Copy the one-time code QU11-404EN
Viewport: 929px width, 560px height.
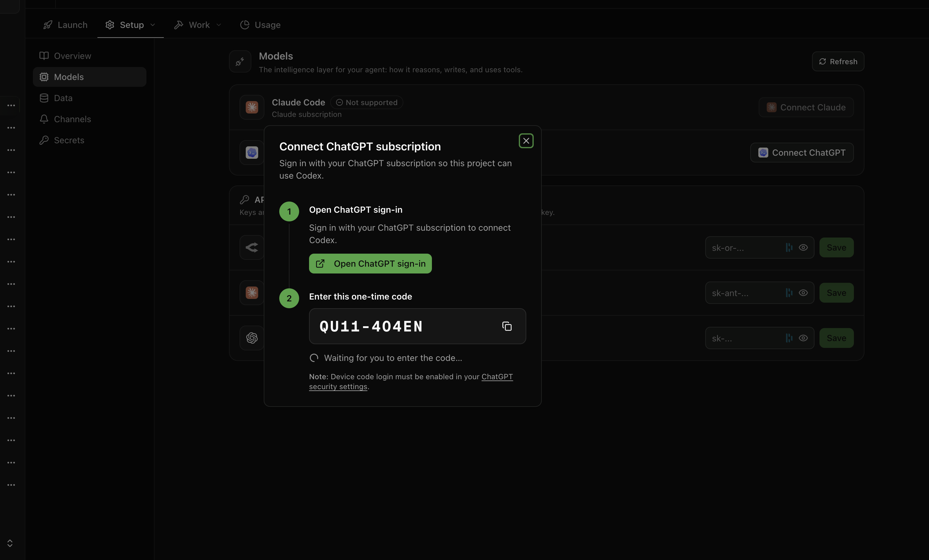507,326
